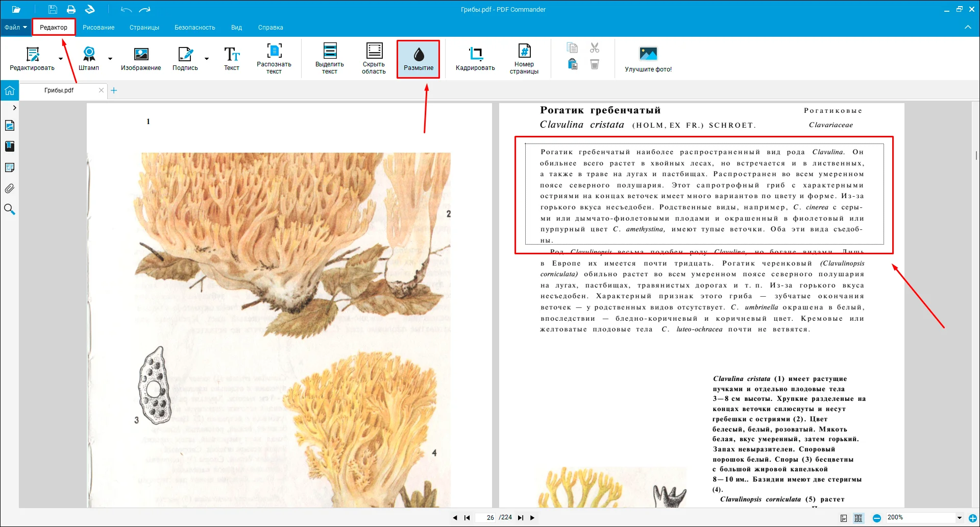The height and width of the screenshot is (527, 980).
Task: Open the Штамп dropdown arrow
Action: tap(110, 59)
